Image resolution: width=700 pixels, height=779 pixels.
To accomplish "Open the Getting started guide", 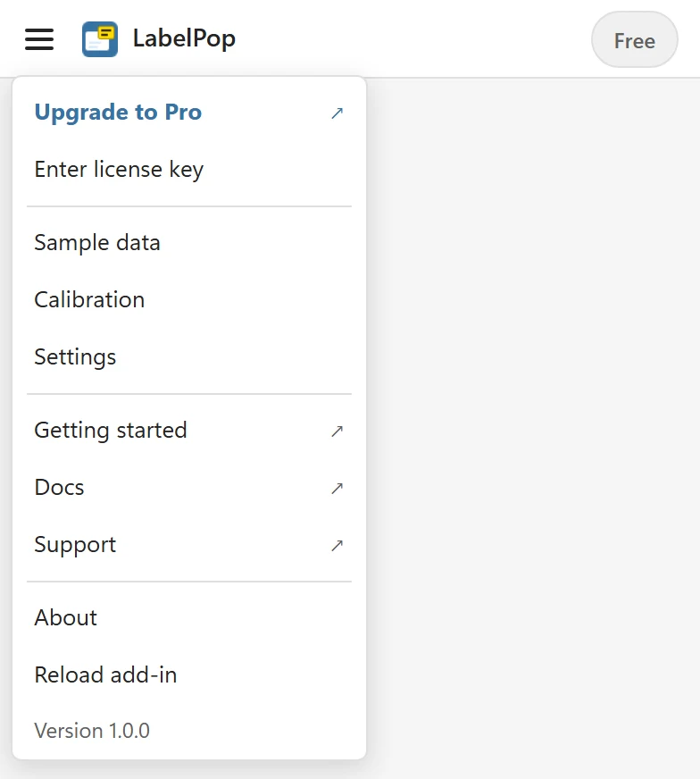I will pyautogui.click(x=189, y=431).
